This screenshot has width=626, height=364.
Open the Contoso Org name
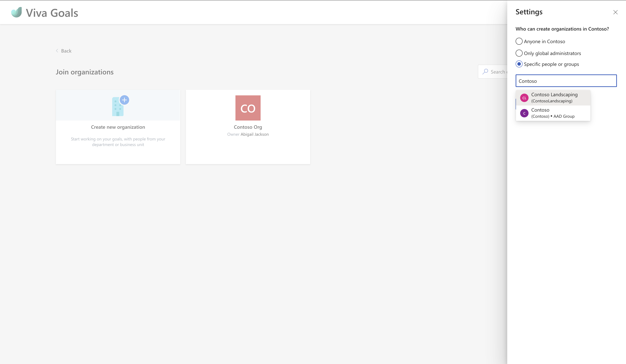pos(248,127)
